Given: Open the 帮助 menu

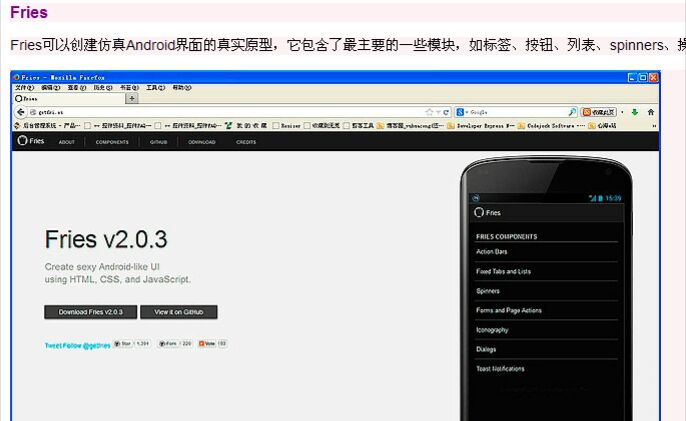Looking at the screenshot, I should pyautogui.click(x=182, y=88).
